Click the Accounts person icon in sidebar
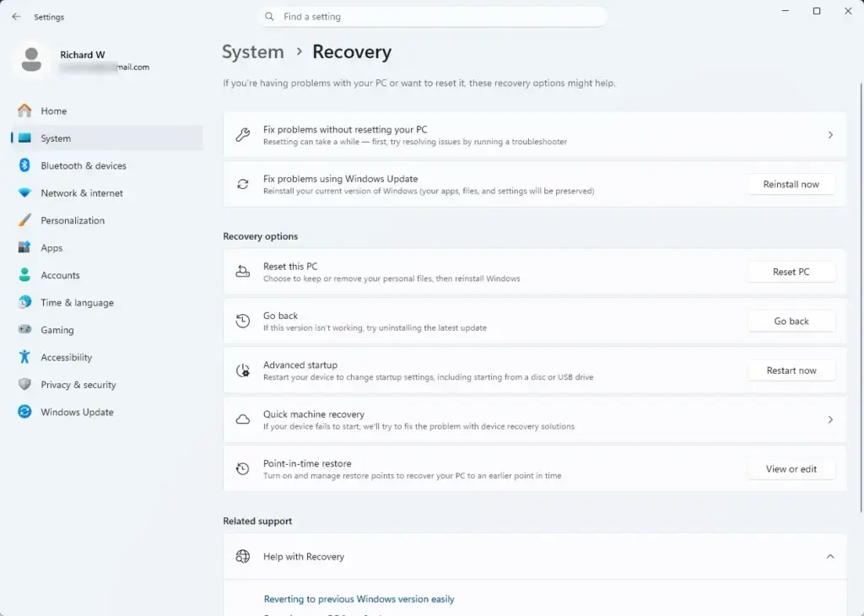864x616 pixels. click(x=24, y=274)
